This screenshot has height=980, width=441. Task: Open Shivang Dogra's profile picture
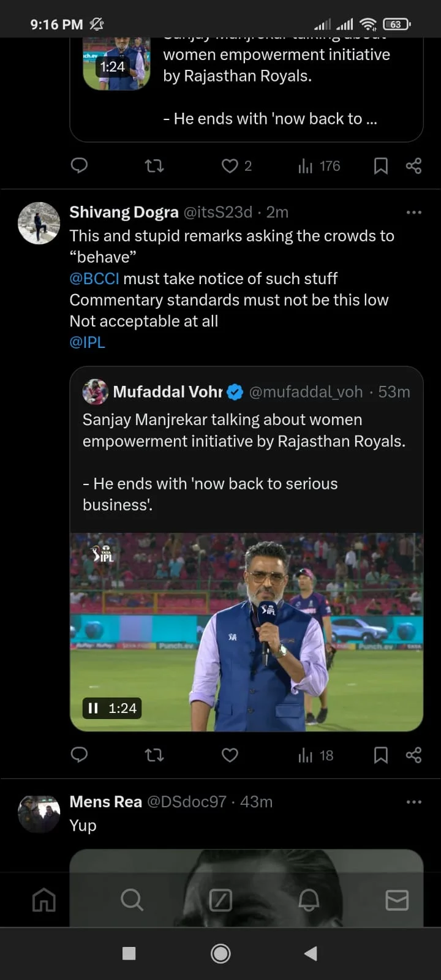(39, 224)
